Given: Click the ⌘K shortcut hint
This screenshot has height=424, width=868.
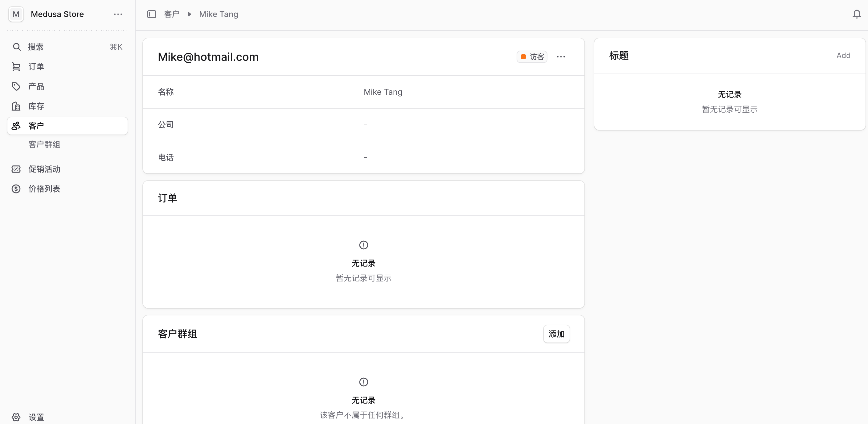Looking at the screenshot, I should tap(116, 47).
